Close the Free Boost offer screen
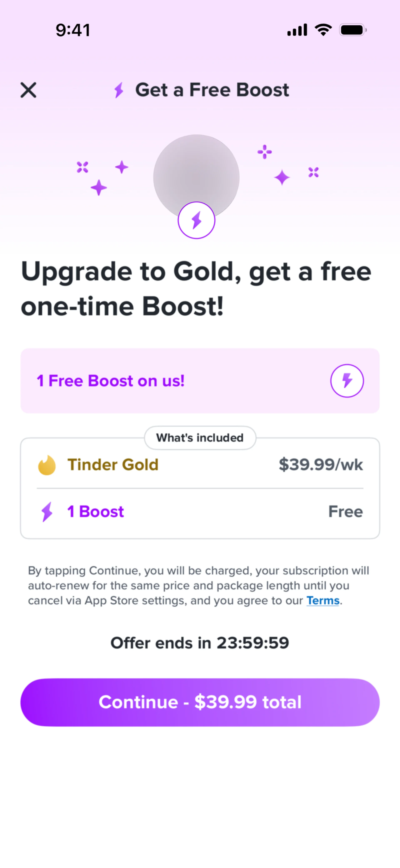 (x=28, y=90)
